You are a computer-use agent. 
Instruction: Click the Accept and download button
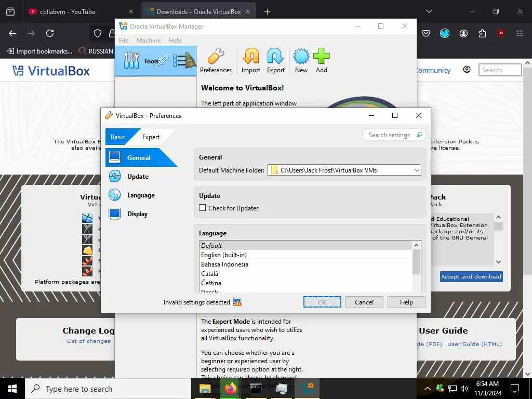coord(471,276)
